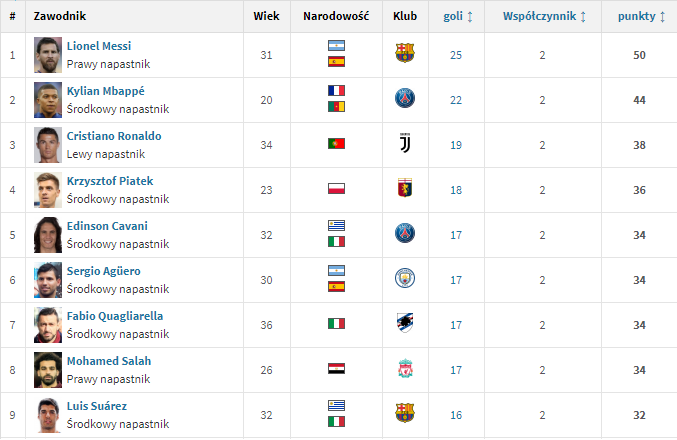Image resolution: width=677 pixels, height=440 pixels.
Task: Click the Genoa crest beside Krzysztof Piatek
Action: [x=405, y=188]
